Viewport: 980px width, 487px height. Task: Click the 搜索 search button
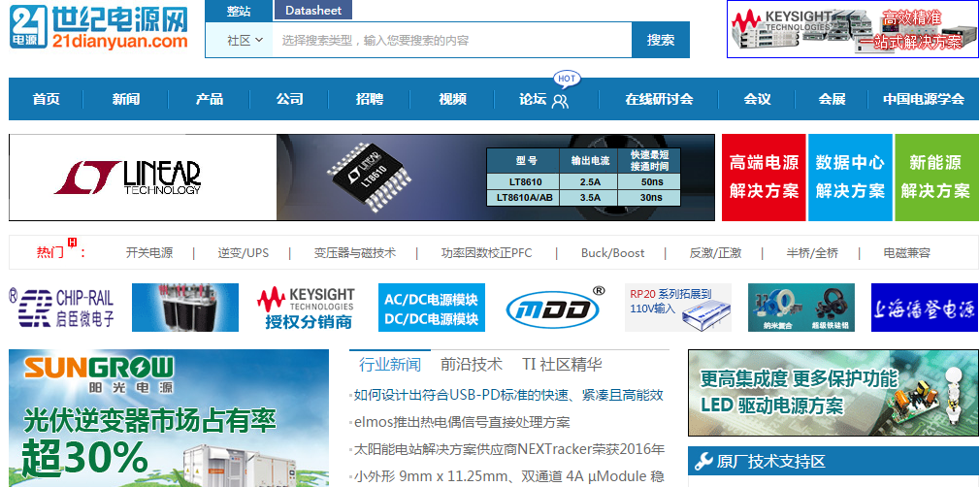pos(661,40)
